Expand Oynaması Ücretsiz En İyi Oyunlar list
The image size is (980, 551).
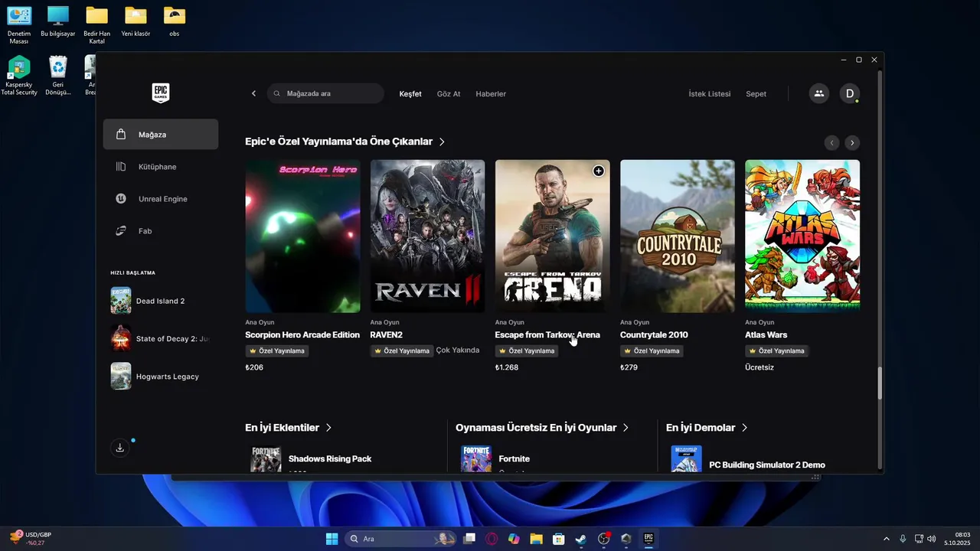(x=542, y=428)
